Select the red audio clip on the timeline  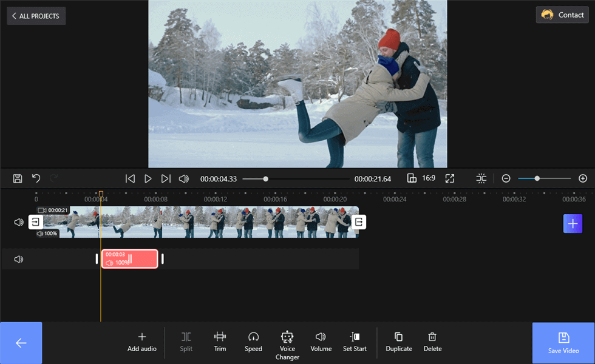tap(130, 259)
